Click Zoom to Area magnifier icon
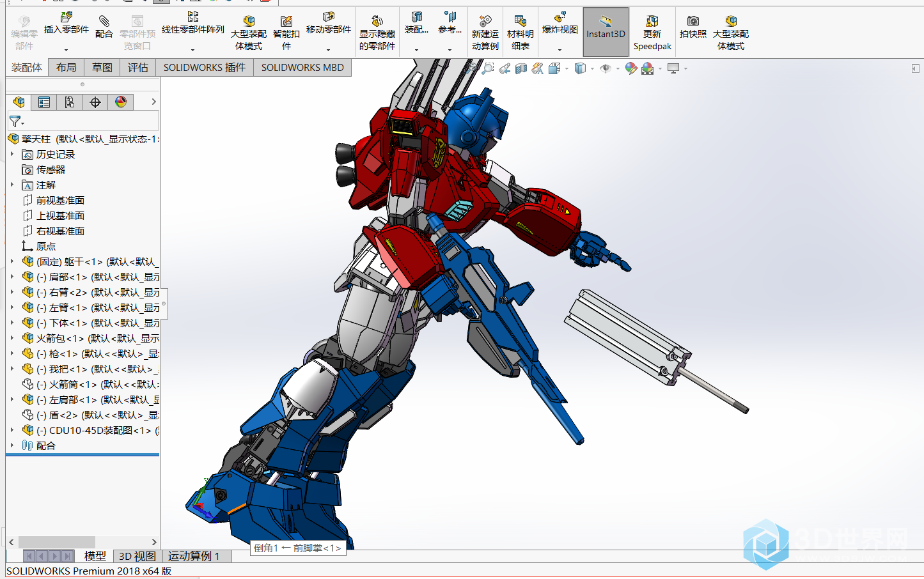 click(488, 68)
